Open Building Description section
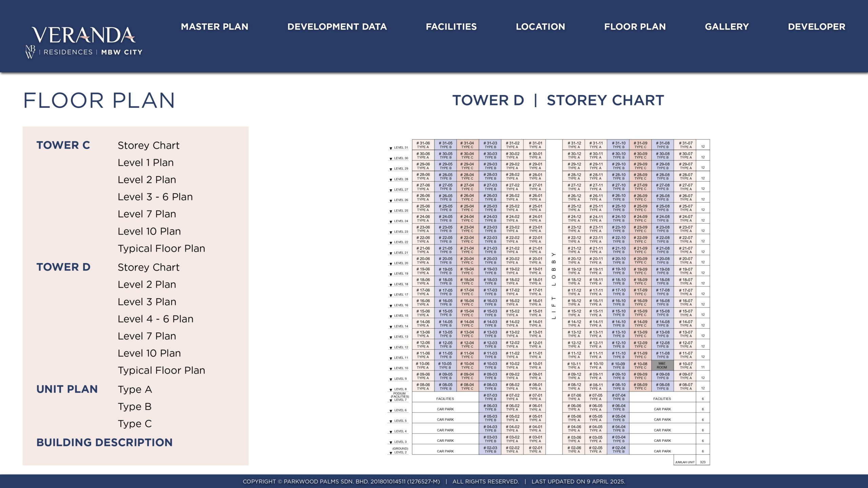 [x=104, y=443]
